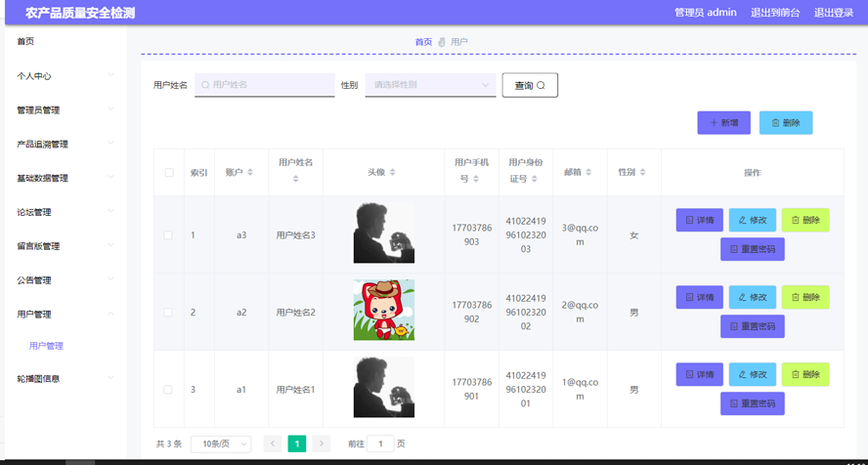The image size is (868, 465).
Task: Click 删除 for user a2
Action: click(805, 298)
